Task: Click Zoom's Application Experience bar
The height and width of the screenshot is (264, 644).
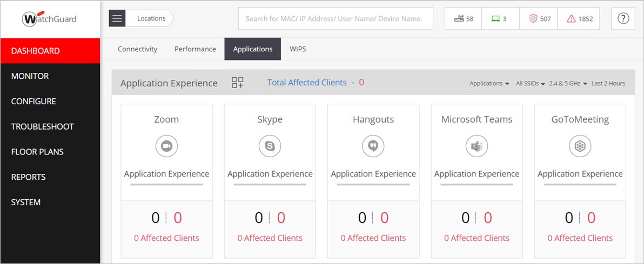Action: coord(166,185)
